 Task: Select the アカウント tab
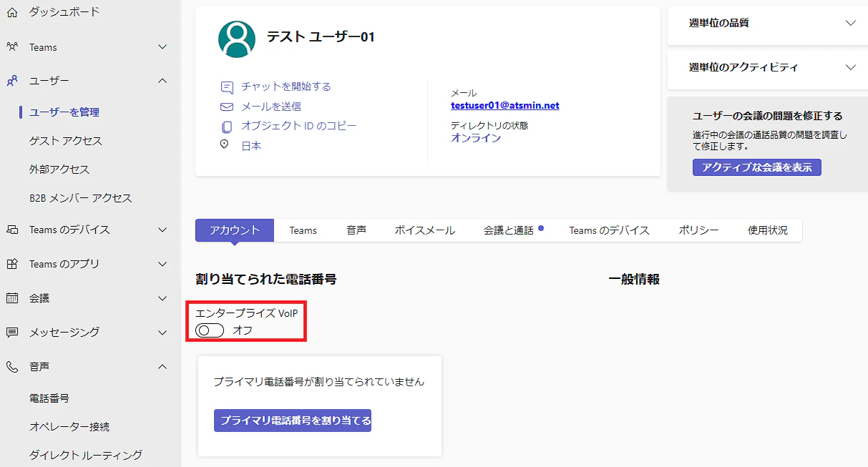[235, 230]
